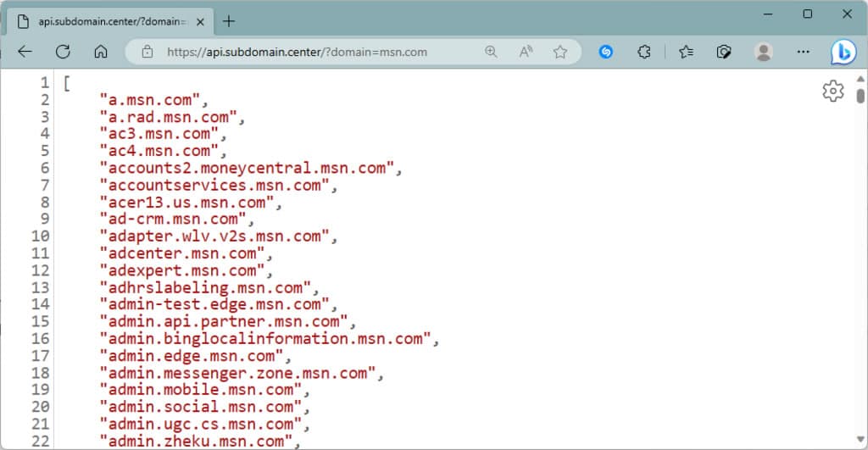Close the api.subdomain.center tab
Image resolution: width=868 pixels, height=450 pixels.
200,22
